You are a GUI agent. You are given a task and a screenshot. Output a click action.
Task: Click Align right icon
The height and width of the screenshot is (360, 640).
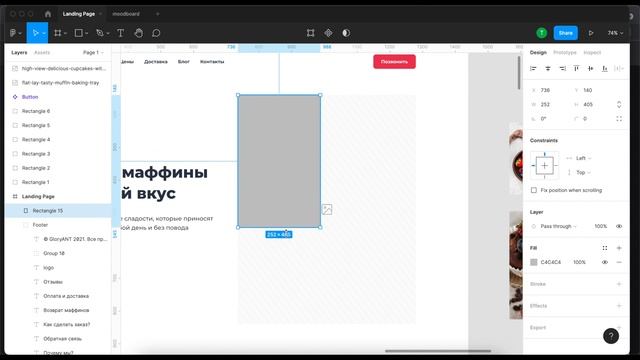pos(562,69)
